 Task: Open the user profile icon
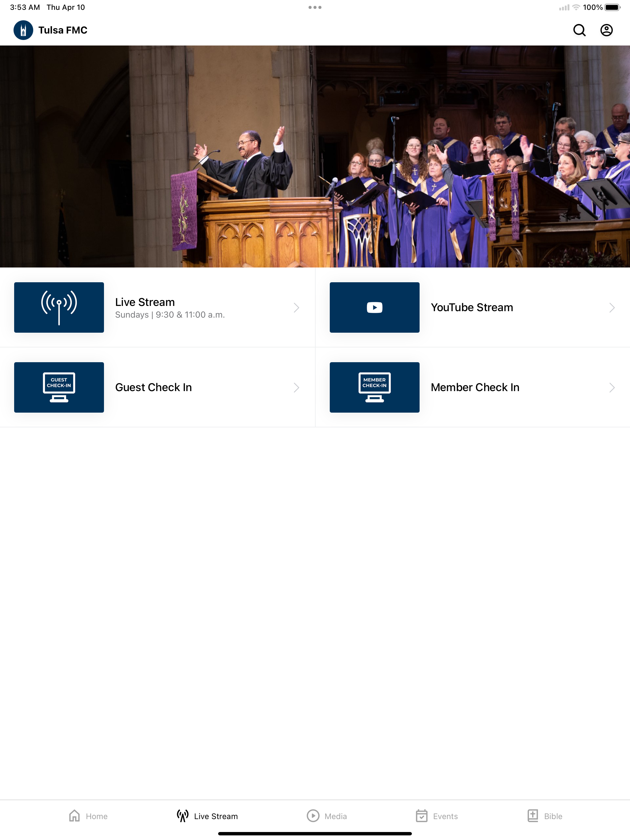(x=606, y=30)
